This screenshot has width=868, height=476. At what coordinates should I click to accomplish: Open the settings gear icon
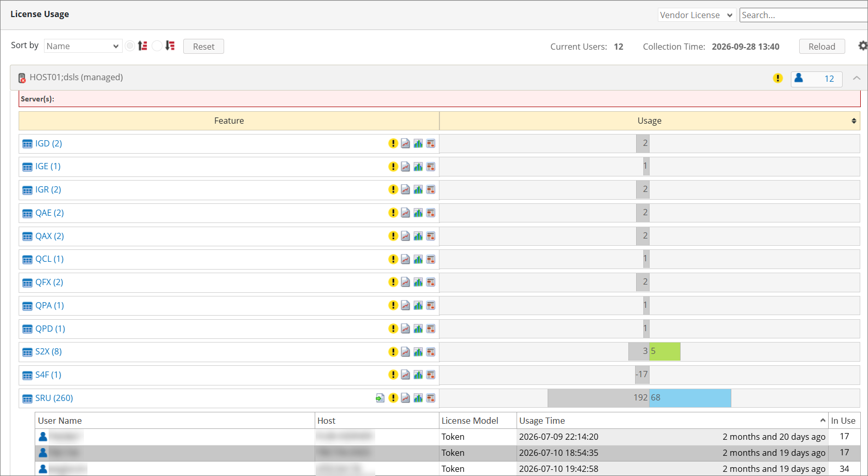(x=863, y=46)
